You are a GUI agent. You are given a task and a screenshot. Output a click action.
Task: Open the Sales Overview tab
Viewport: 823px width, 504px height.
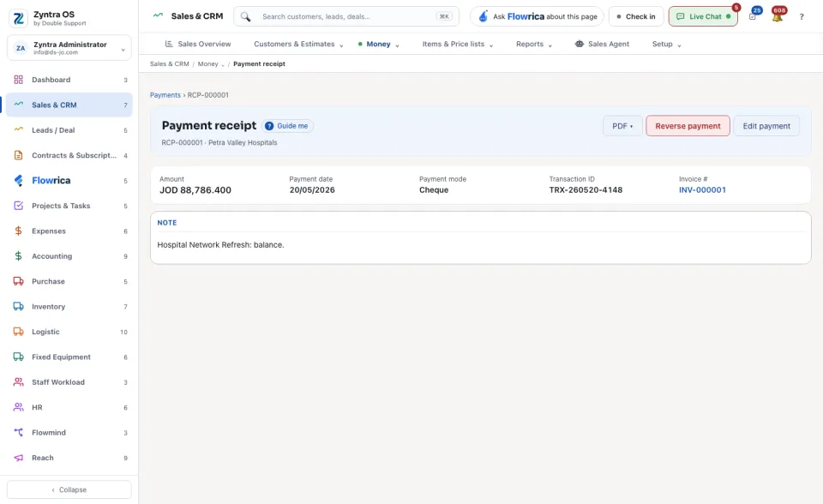[x=198, y=44]
